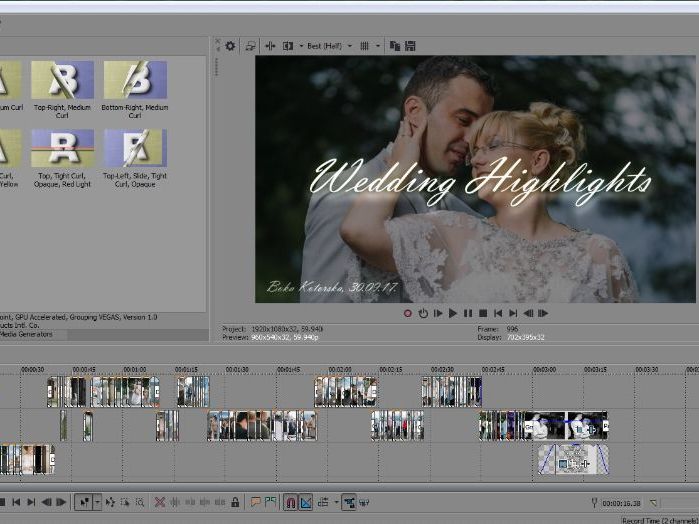Viewport: 699px width, 524px height.
Task: Go to Start in timeline transport bar
Action: [x=16, y=503]
